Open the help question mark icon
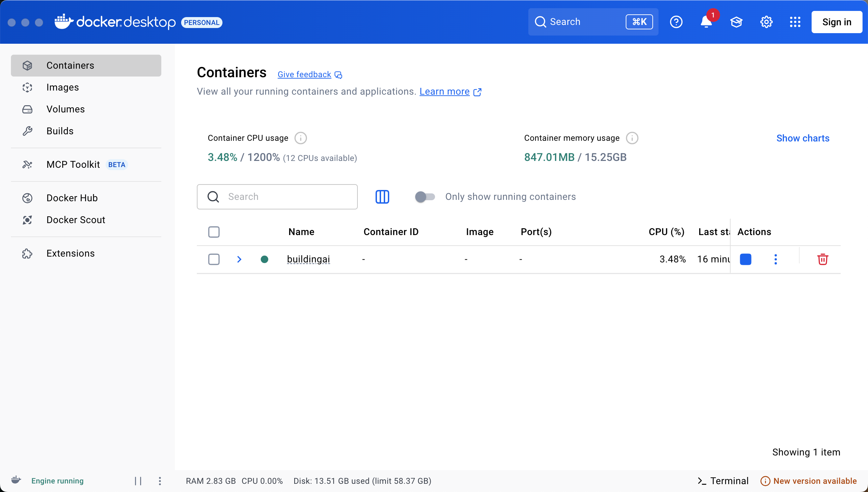Screen dimensions: 868x492 [x=676, y=22]
